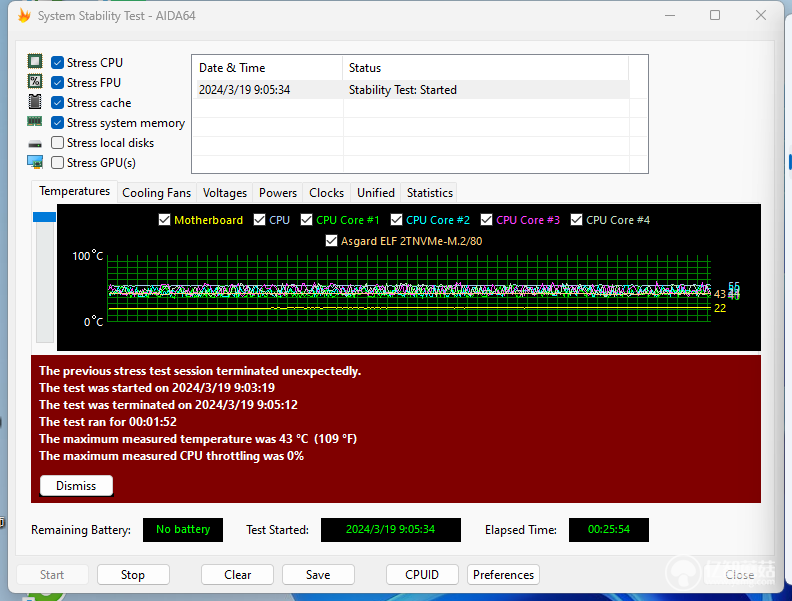The image size is (792, 601).
Task: Click the cache chip icon beside Stress cache
Action: pyautogui.click(x=35, y=102)
